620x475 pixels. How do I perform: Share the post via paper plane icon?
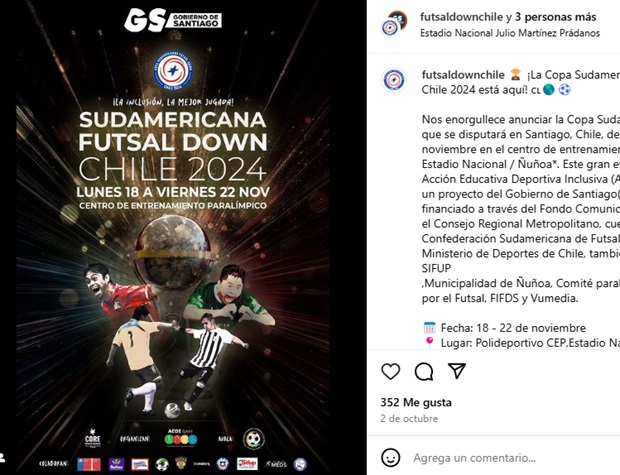[457, 371]
